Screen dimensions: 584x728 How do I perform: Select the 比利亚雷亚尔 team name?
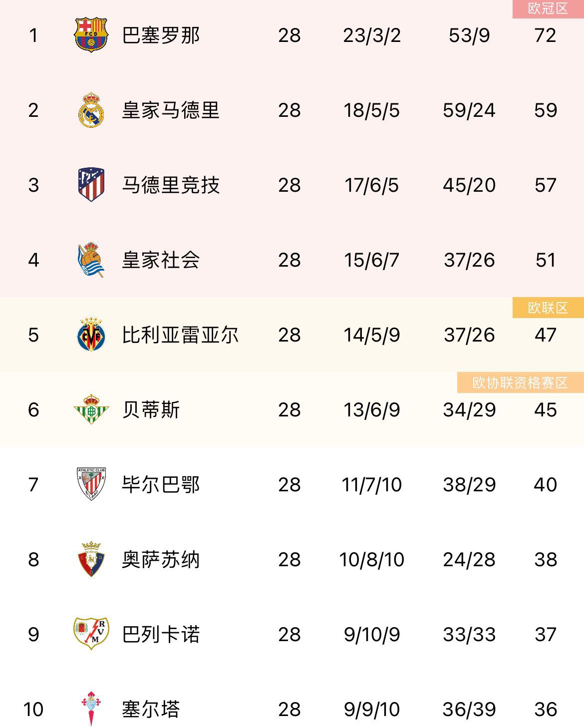point(180,335)
